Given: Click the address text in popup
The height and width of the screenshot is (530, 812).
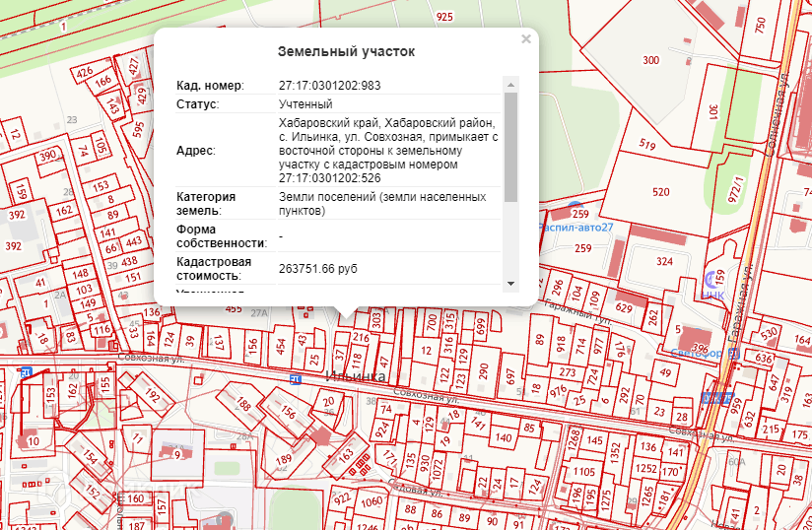Looking at the screenshot, I should (388, 151).
